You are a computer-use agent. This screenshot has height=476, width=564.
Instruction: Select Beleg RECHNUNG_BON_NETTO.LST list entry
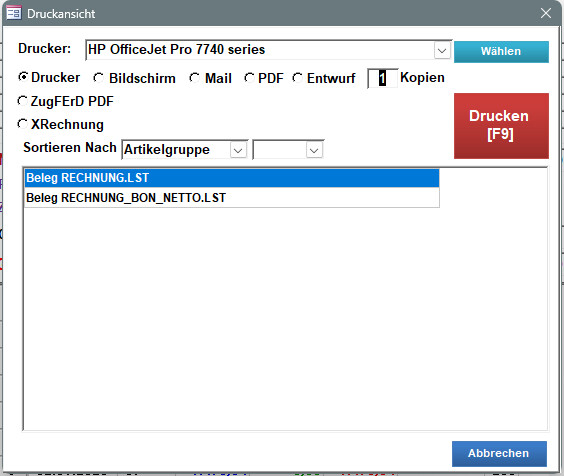(232, 198)
